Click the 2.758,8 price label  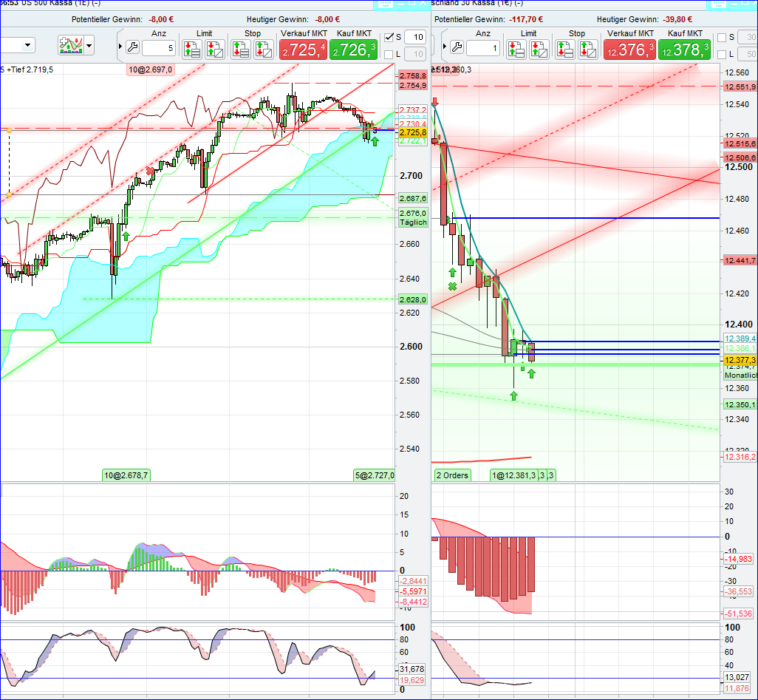412,76
